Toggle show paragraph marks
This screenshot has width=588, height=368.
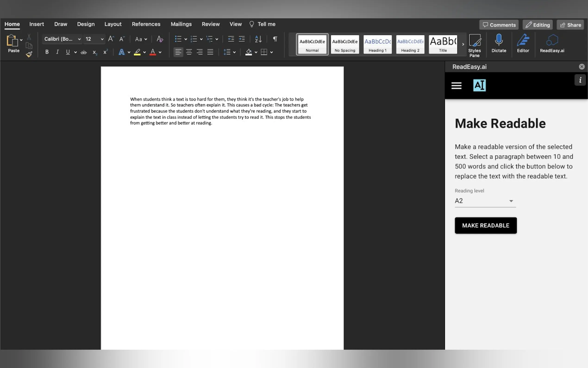pyautogui.click(x=275, y=39)
